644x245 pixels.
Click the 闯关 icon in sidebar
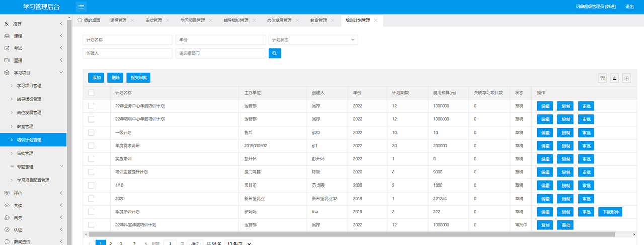tap(7, 217)
